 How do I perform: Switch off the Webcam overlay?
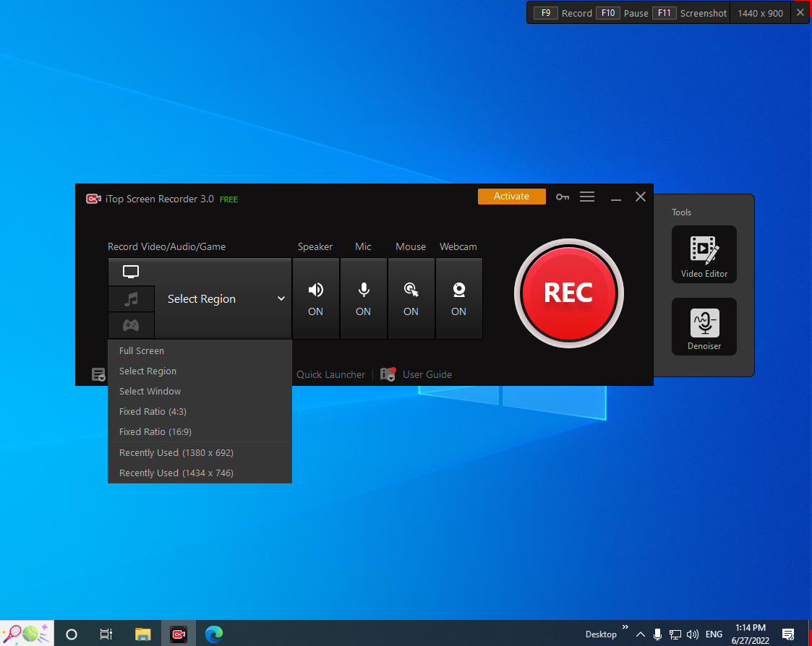(x=458, y=298)
